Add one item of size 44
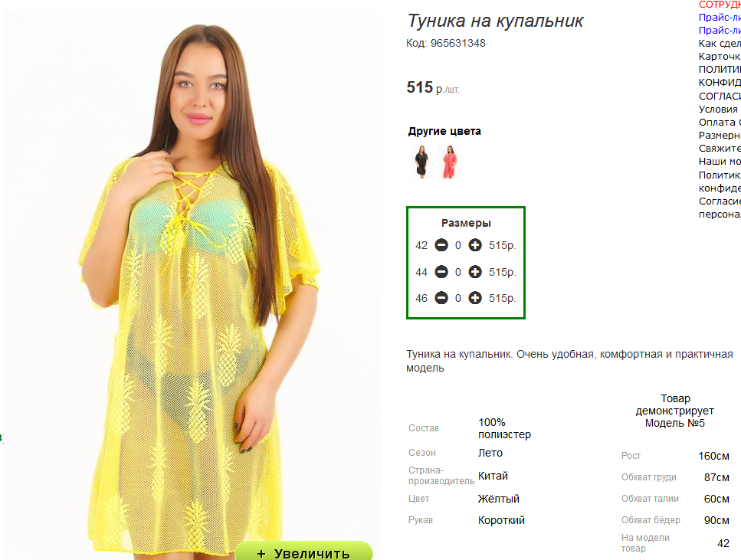Viewport: 741px width, 560px height. point(475,272)
